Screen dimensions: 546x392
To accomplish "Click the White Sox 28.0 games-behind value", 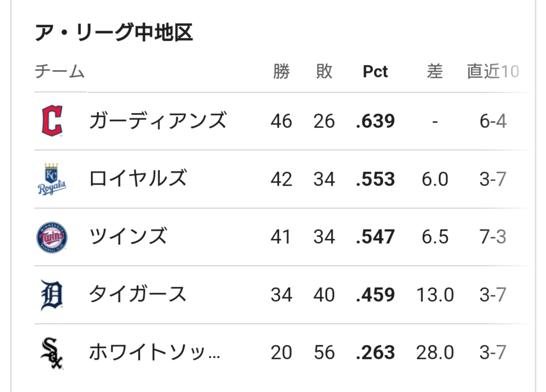I will point(435,353).
